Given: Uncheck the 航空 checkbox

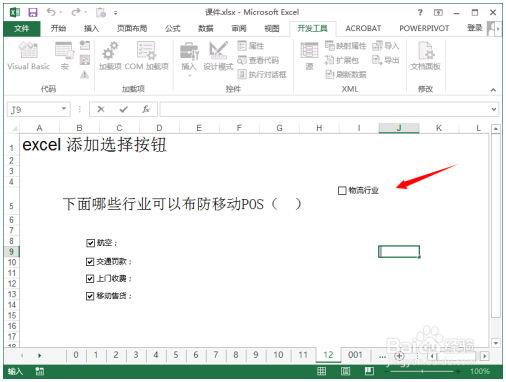Looking at the screenshot, I should coord(90,243).
